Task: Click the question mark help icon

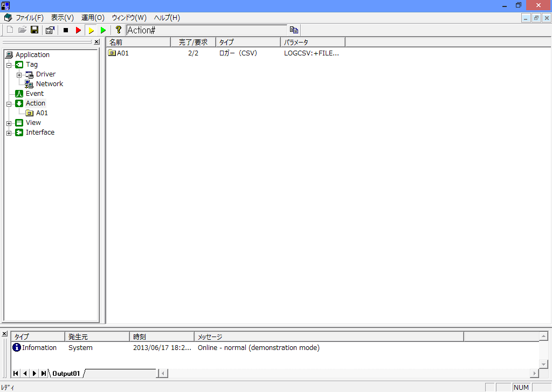Action: click(119, 30)
